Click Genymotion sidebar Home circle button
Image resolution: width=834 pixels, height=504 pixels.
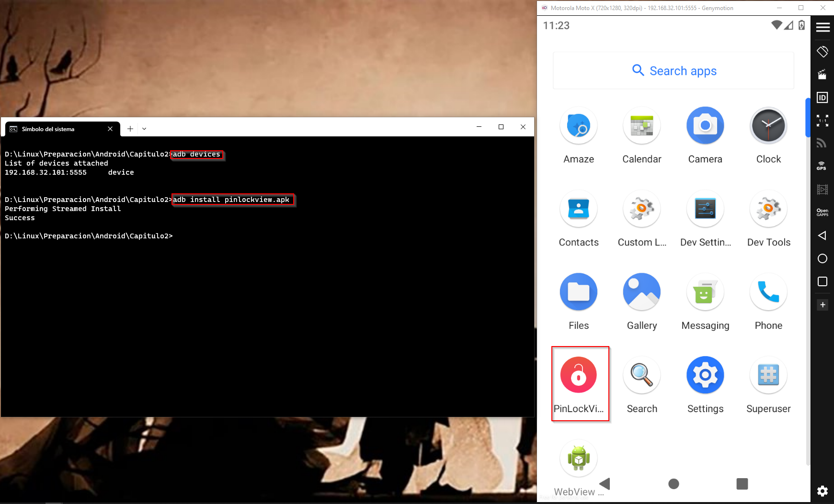pos(823,258)
